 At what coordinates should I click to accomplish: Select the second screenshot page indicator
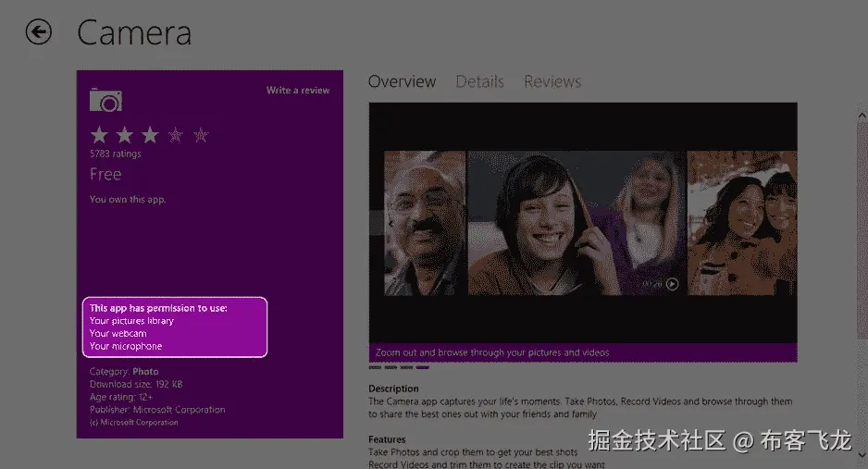pos(391,367)
